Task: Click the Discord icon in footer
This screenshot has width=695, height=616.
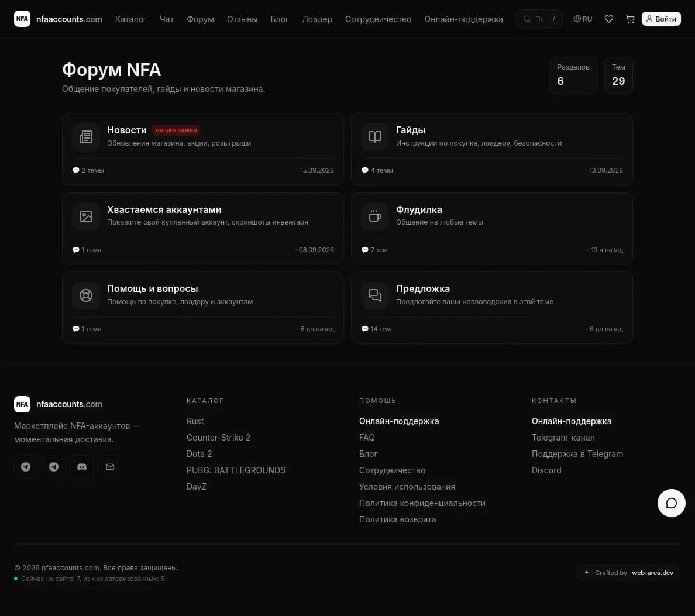Action: pos(82,467)
